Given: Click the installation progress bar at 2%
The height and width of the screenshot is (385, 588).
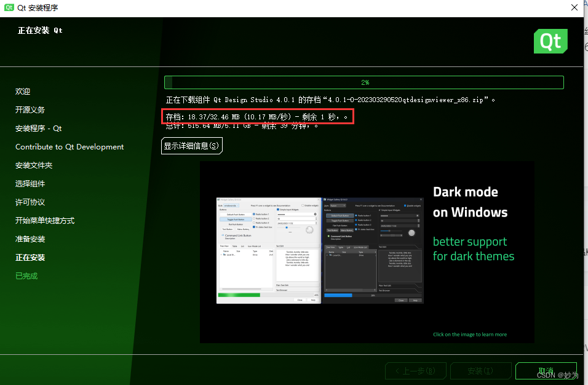Looking at the screenshot, I should 364,82.
